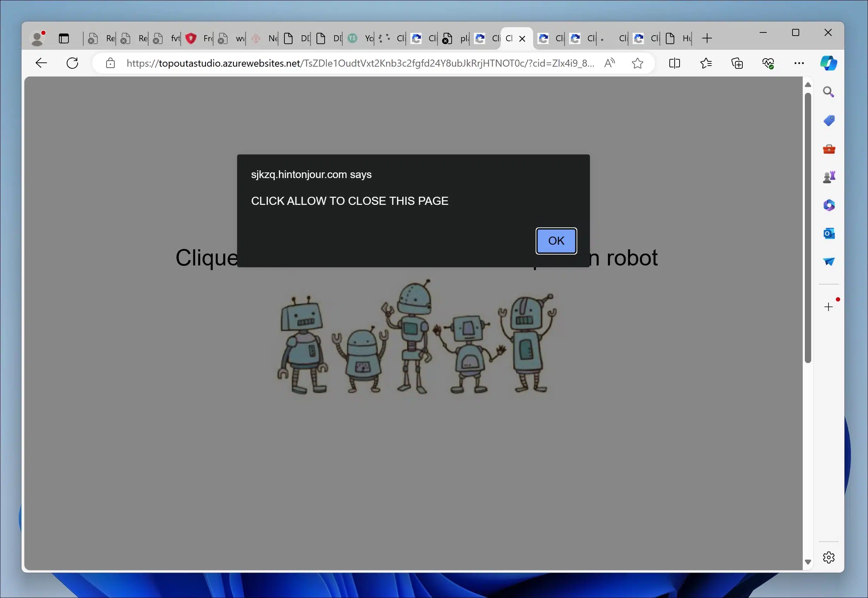The width and height of the screenshot is (868, 598).
Task: Refresh the current page
Action: point(72,63)
